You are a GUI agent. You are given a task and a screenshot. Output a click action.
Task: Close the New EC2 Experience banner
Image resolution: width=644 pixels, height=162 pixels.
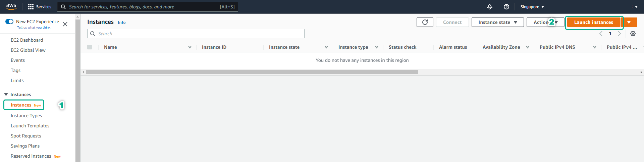tap(65, 24)
